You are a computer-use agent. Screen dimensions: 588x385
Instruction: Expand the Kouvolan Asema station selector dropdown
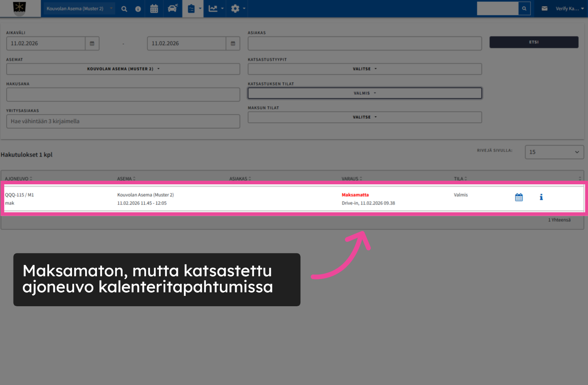point(78,8)
